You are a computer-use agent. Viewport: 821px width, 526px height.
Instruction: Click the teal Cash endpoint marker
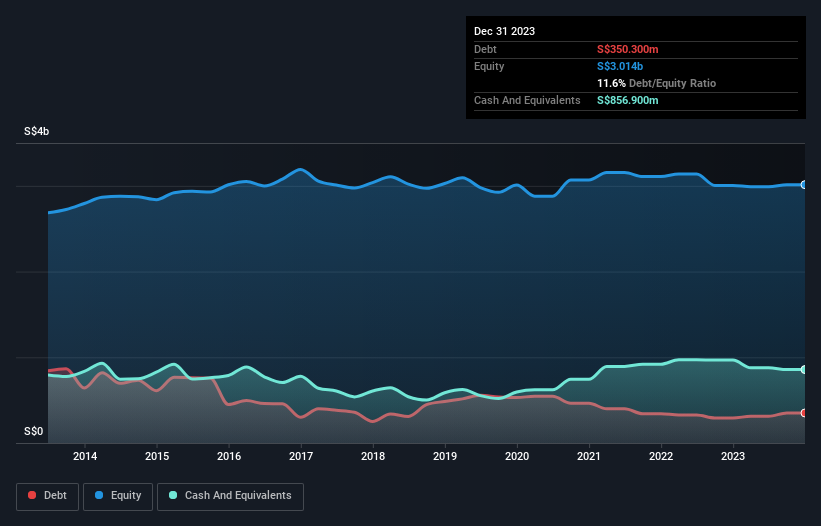pos(803,370)
